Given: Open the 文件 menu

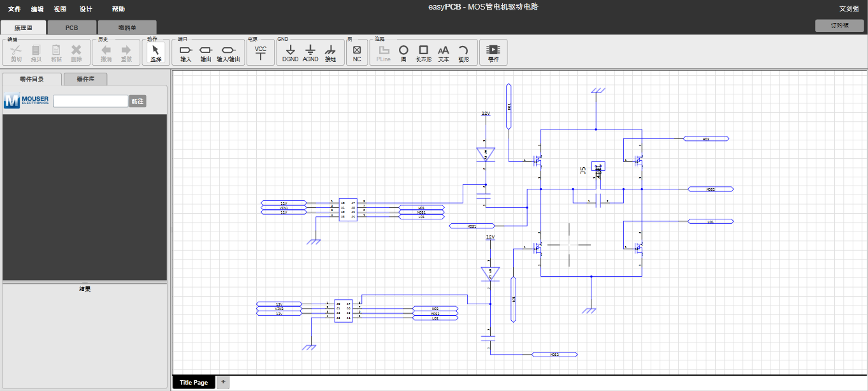Looking at the screenshot, I should [15, 9].
